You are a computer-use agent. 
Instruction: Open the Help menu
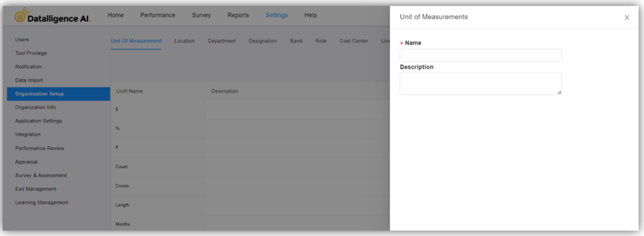(x=311, y=15)
